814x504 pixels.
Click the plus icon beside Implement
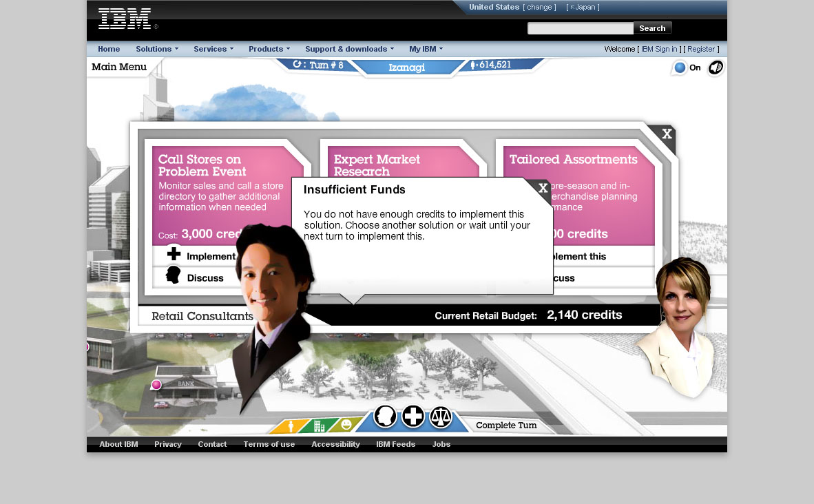pos(174,254)
